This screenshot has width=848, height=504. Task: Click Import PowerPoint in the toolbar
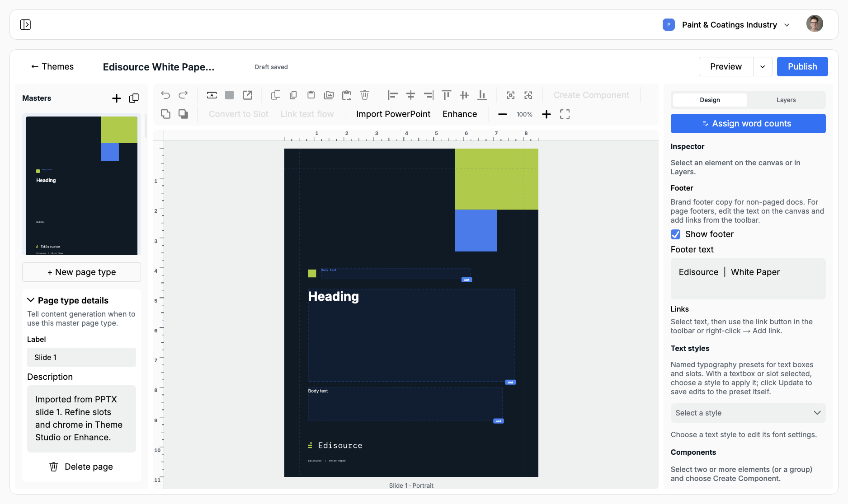point(393,114)
